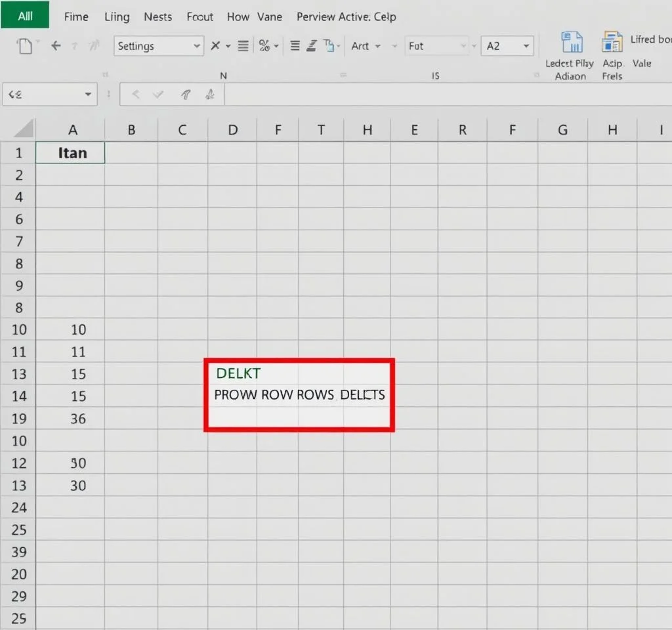Open the green All tab

point(25,16)
